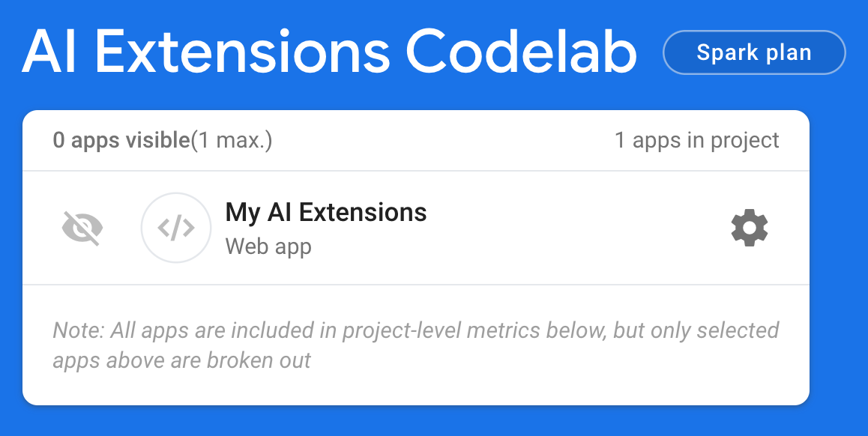868x436 pixels.
Task: Click the Spark plan pill control
Action: (754, 52)
